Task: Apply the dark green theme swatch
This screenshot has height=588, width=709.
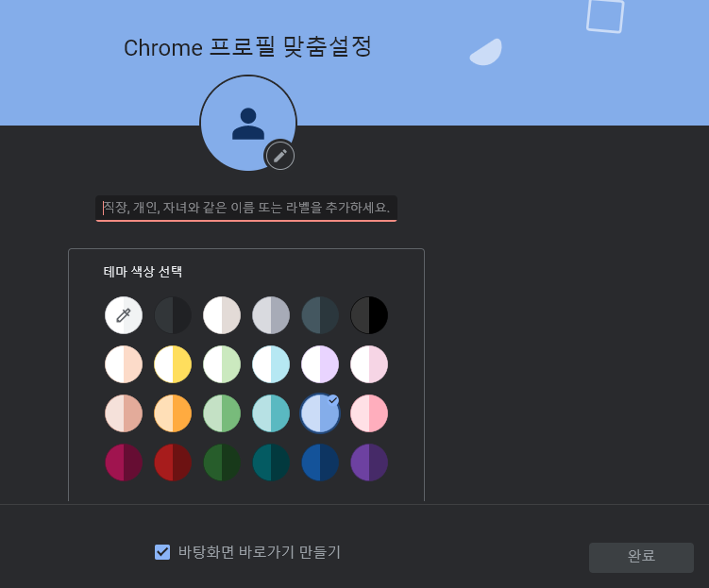Action: tap(222, 462)
